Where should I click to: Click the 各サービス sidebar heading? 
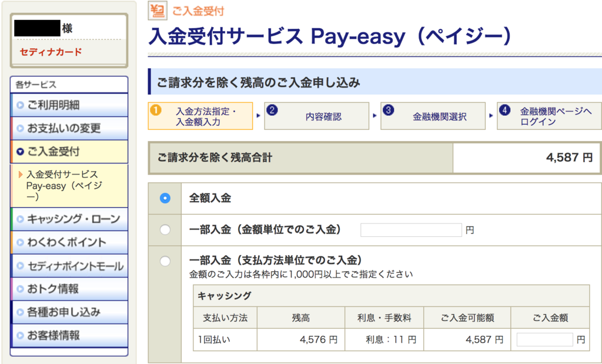point(36,85)
